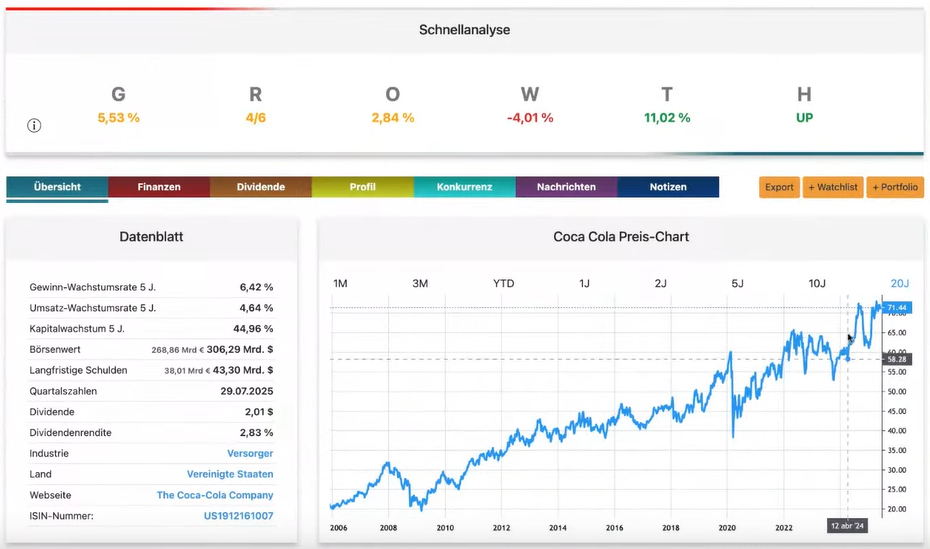The width and height of the screenshot is (930, 549).
Task: Click the ISIN US1912161007 link
Action: (x=238, y=516)
